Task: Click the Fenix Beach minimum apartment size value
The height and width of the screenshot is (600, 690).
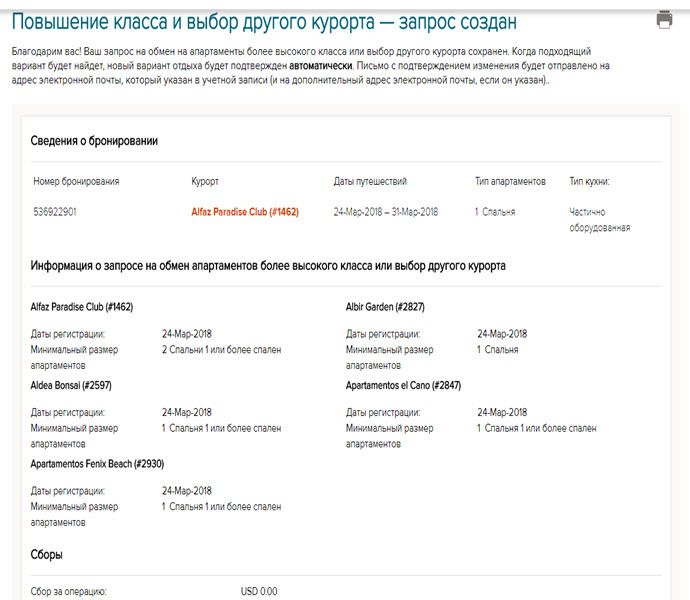Action: (221, 507)
